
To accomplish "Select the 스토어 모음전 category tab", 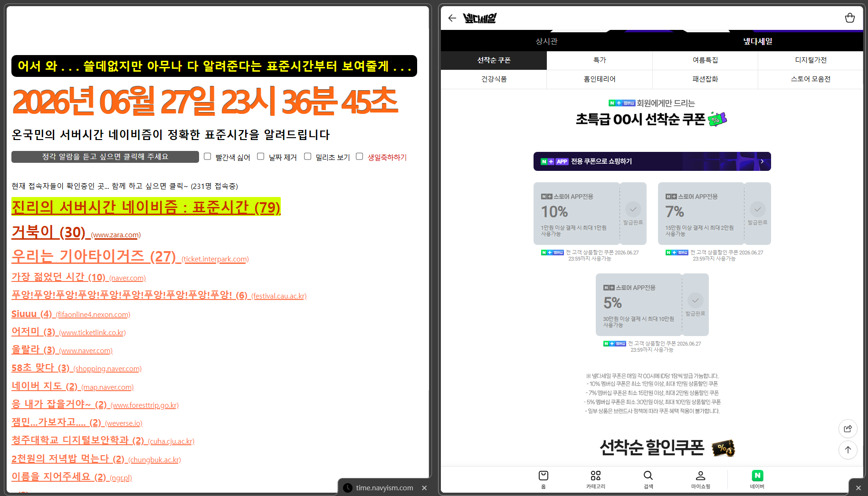I will [811, 79].
